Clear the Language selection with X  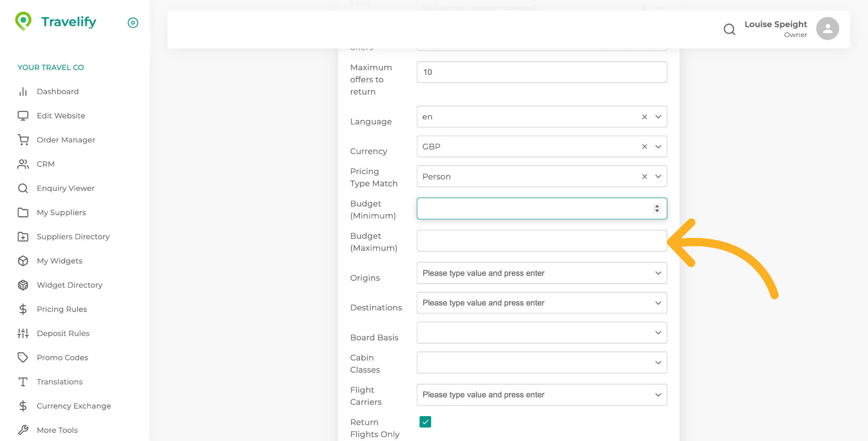(645, 117)
